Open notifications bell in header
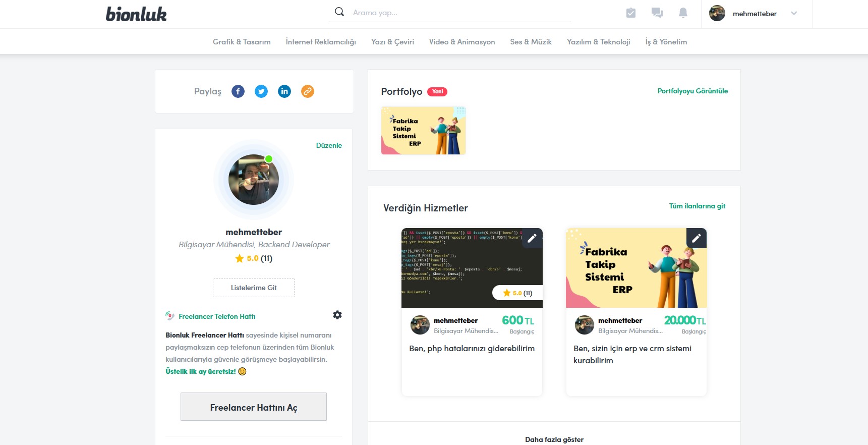 point(683,13)
